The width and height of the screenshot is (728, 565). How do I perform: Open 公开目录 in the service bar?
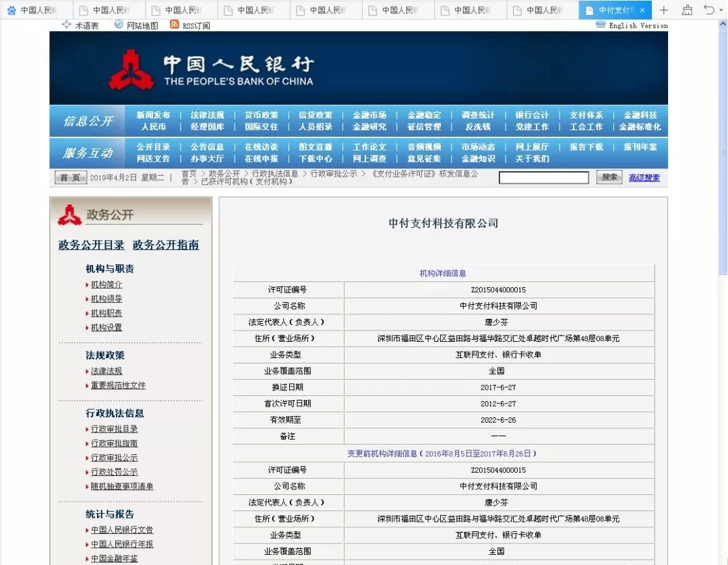pos(153,147)
